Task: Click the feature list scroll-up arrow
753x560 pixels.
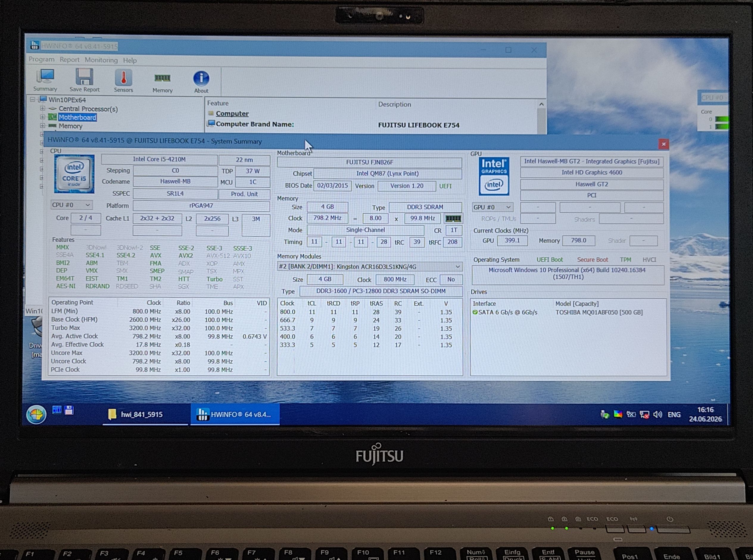Action: [541, 104]
